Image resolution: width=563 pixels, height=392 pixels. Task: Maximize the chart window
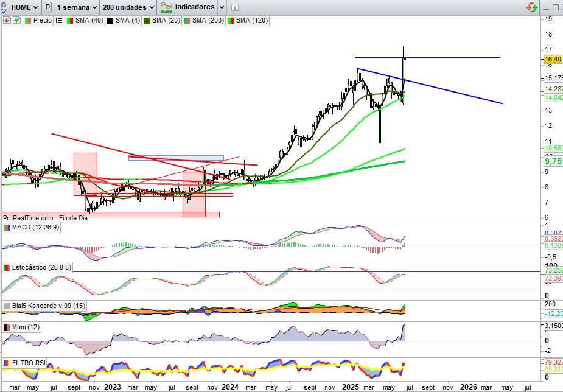click(556, 7)
